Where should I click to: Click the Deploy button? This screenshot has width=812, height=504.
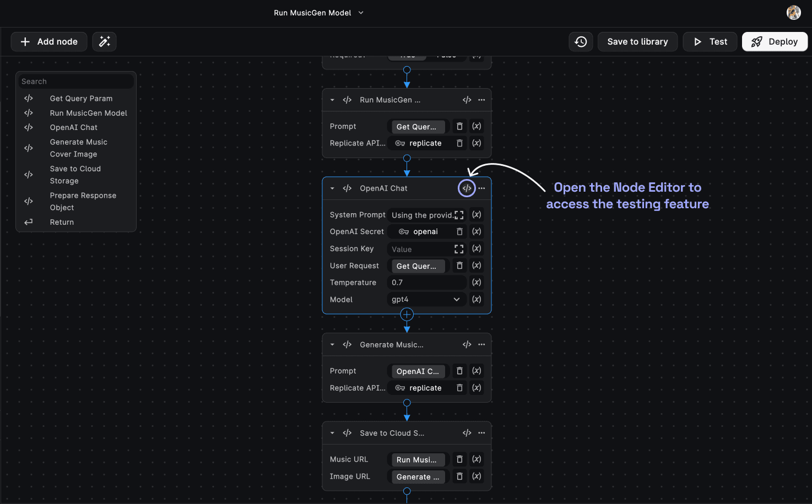(x=774, y=42)
